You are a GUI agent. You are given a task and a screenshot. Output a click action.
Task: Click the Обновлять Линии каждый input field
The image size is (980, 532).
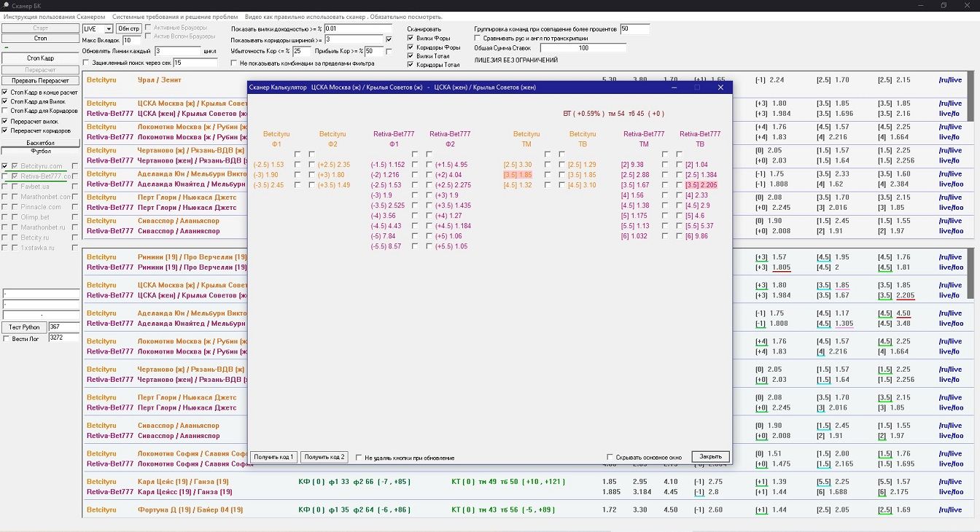pos(177,51)
